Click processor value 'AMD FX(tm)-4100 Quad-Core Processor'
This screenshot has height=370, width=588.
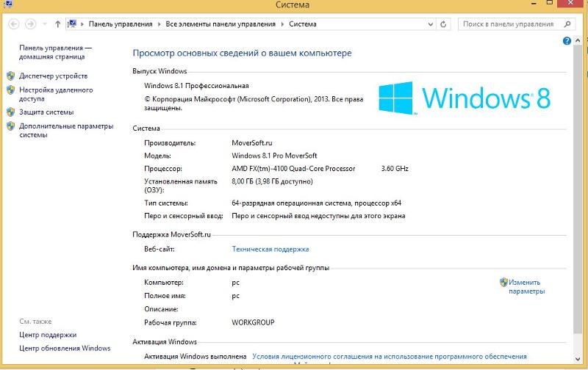[293, 169]
